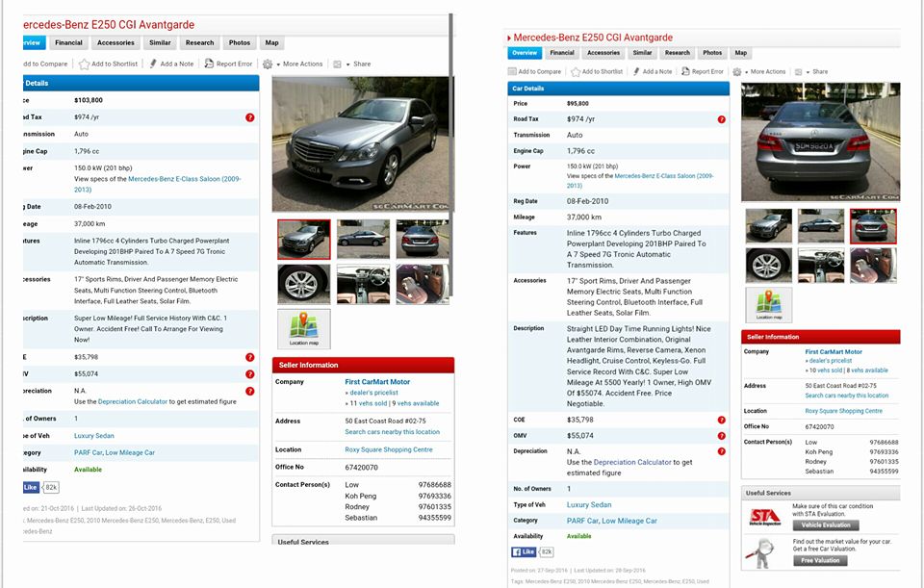Click Report Error icon in $95,800 listing
Viewport: 924px width, 588px height.
coord(685,71)
